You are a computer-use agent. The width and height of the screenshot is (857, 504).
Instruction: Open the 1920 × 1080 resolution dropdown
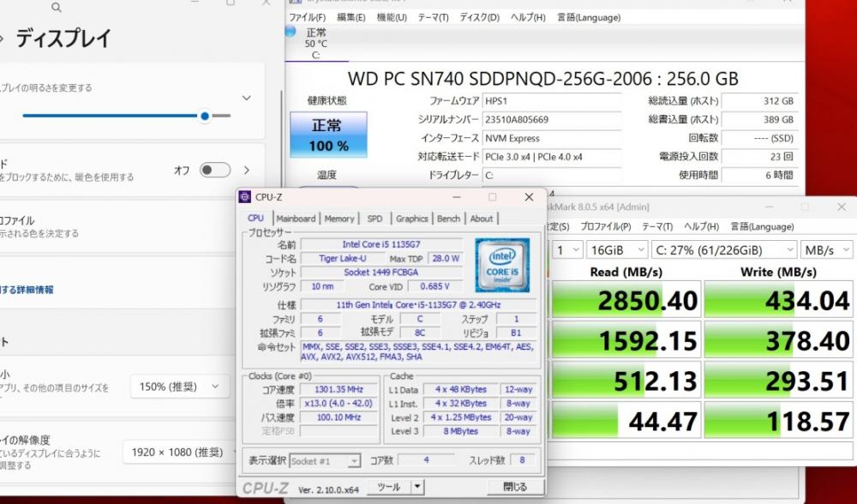coord(181,452)
